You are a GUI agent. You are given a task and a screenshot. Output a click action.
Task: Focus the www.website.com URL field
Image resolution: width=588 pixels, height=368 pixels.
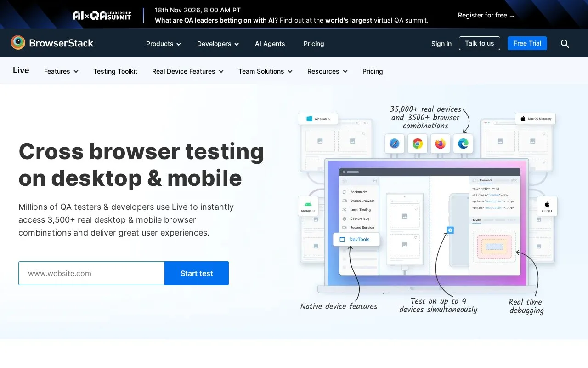click(91, 273)
